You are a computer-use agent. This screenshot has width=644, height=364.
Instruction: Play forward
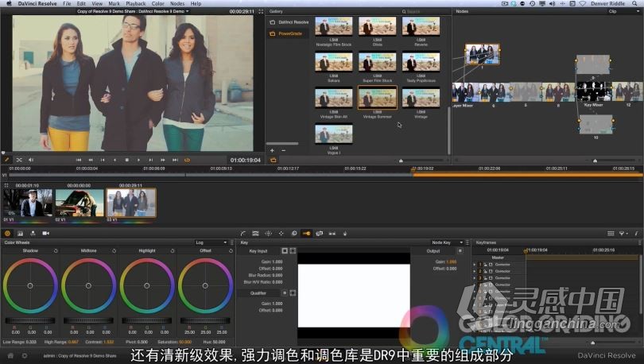click(139, 160)
